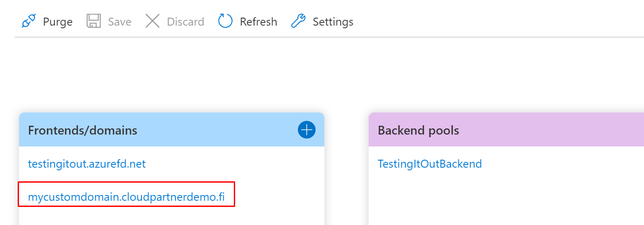Click the Save text label

119,22
